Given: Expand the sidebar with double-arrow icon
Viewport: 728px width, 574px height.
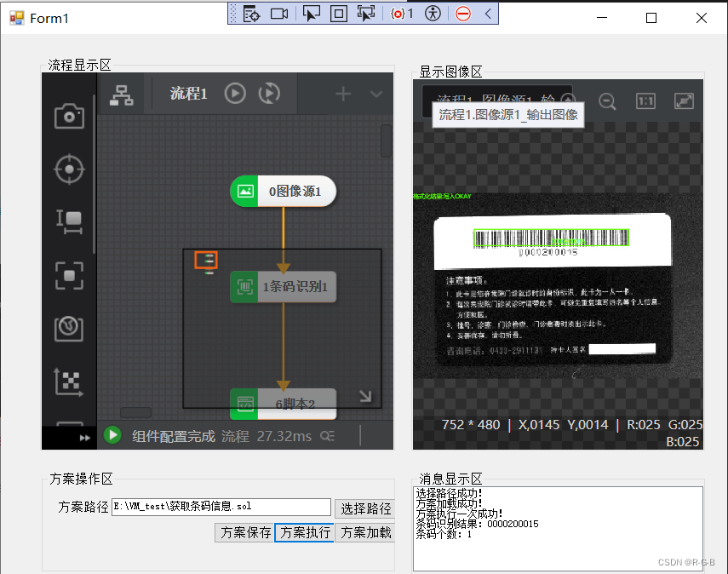Looking at the screenshot, I should (x=84, y=438).
